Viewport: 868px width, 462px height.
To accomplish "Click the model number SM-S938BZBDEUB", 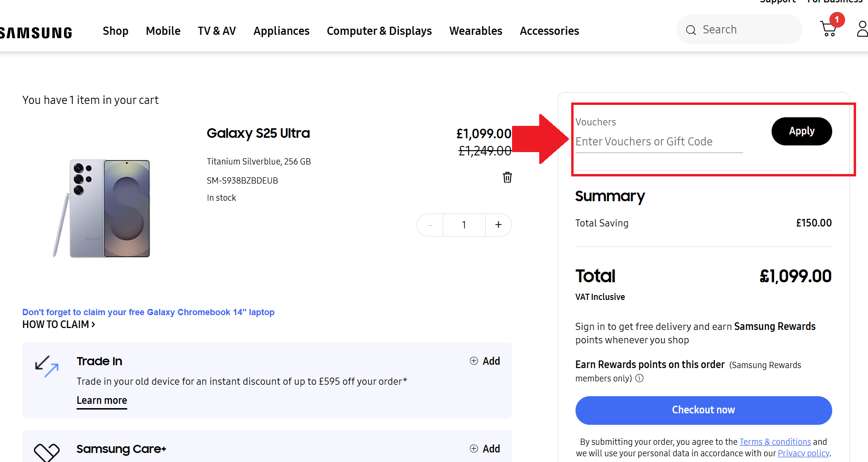I will (242, 181).
